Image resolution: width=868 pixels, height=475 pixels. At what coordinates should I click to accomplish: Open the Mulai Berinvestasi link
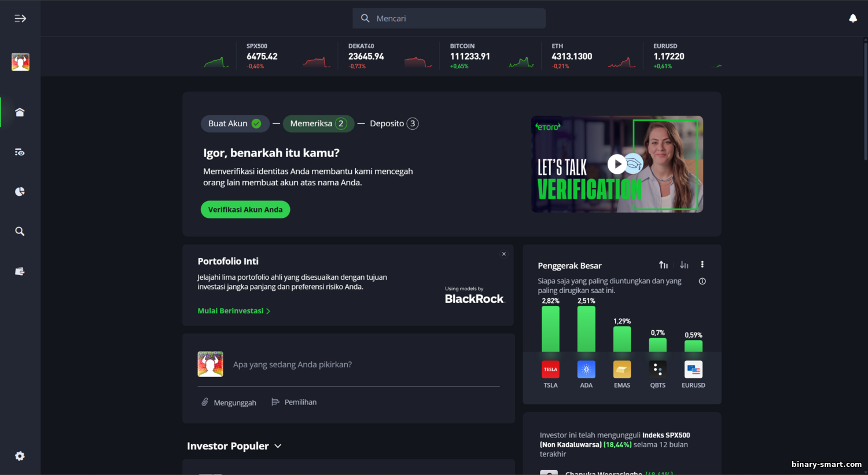coord(234,311)
